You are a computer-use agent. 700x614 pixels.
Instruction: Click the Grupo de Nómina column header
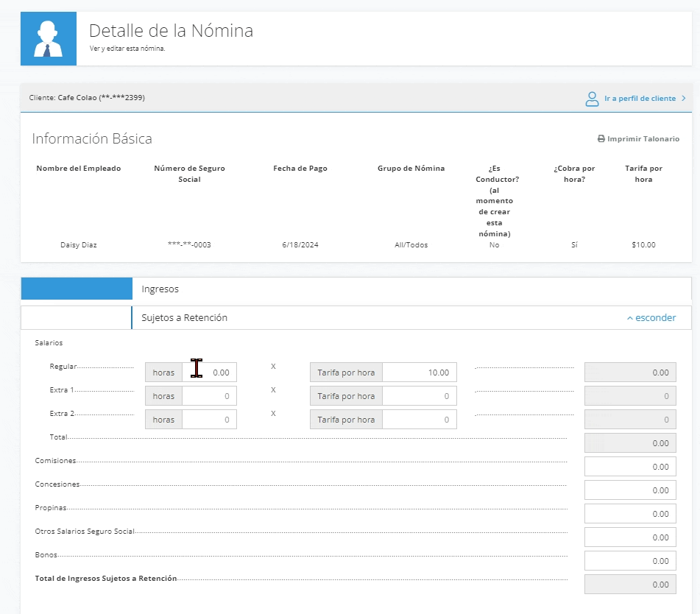pyautogui.click(x=411, y=169)
